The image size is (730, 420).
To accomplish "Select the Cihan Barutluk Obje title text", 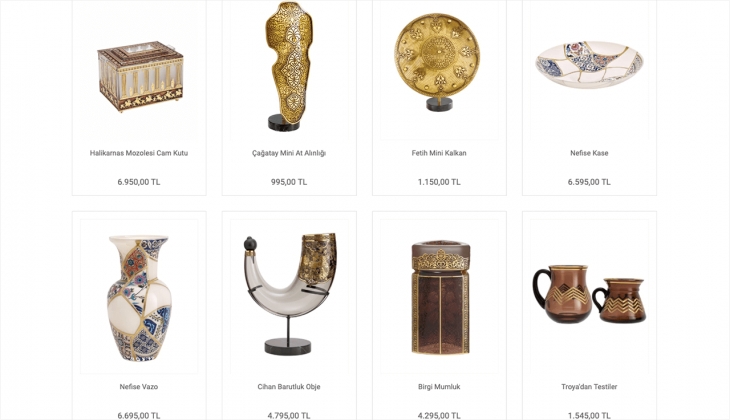I will pos(289,386).
